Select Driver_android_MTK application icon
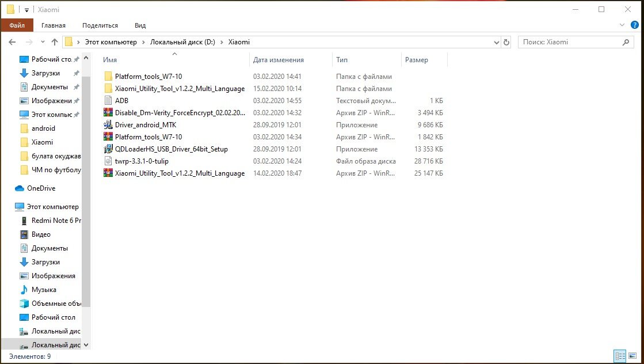 108,125
